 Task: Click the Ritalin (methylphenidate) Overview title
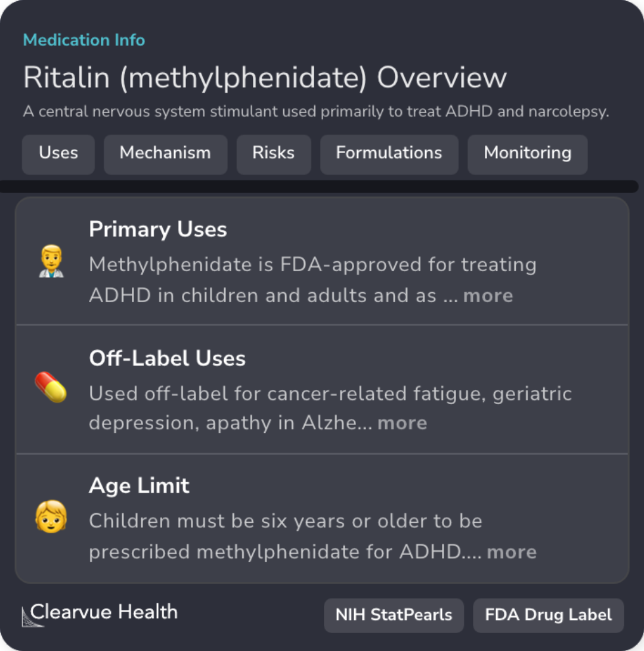click(x=265, y=77)
